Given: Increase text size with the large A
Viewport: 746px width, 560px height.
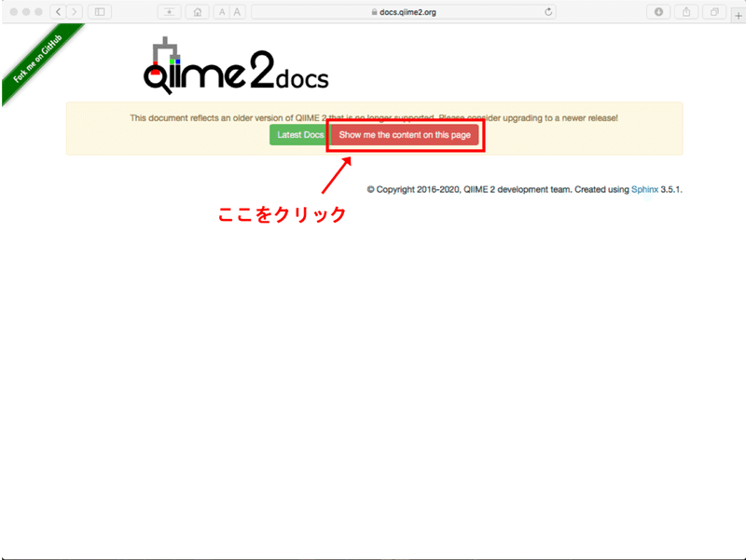Looking at the screenshot, I should (236, 12).
